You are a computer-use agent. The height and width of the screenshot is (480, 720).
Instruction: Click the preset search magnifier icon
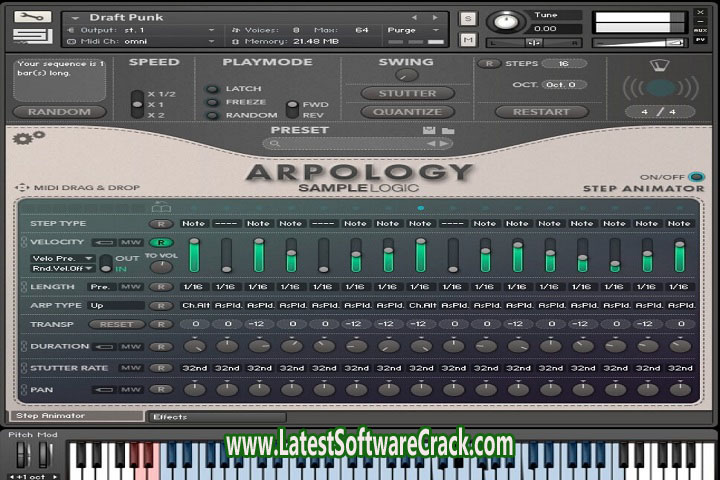[x=275, y=144]
